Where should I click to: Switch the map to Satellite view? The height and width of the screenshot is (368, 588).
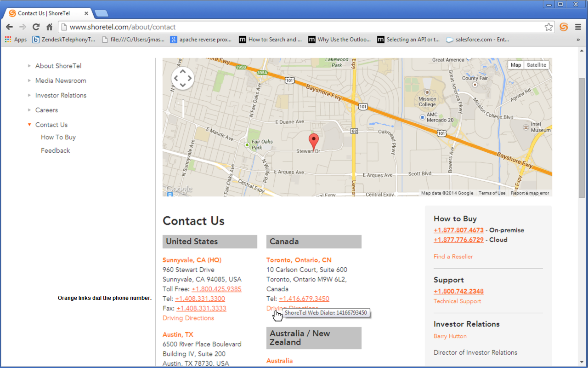(537, 64)
